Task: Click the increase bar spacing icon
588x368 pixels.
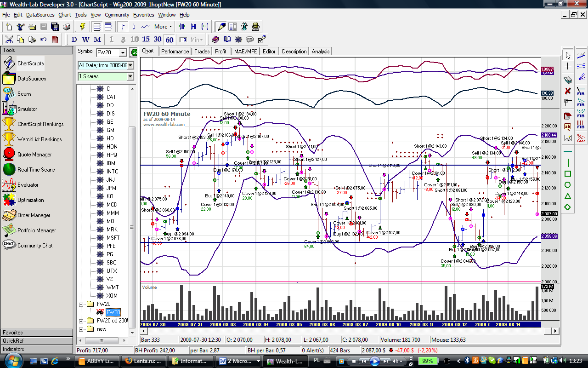Action: click(x=205, y=27)
